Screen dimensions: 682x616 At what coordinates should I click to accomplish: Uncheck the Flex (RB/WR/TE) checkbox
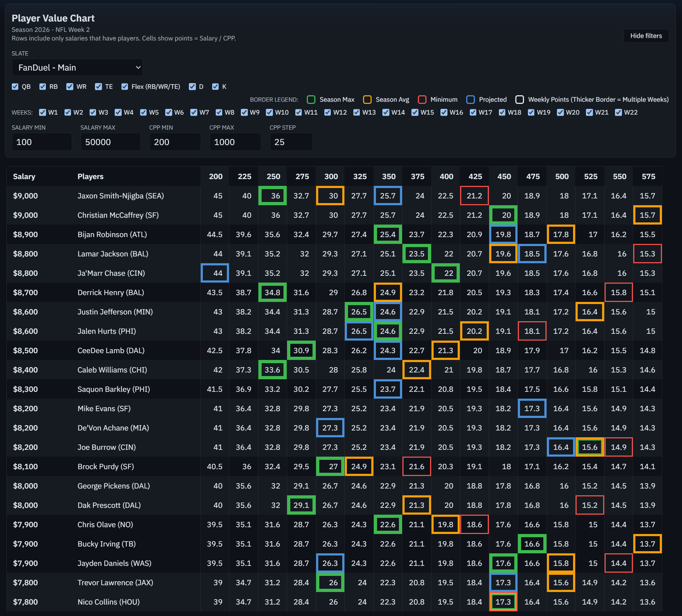[x=125, y=87]
